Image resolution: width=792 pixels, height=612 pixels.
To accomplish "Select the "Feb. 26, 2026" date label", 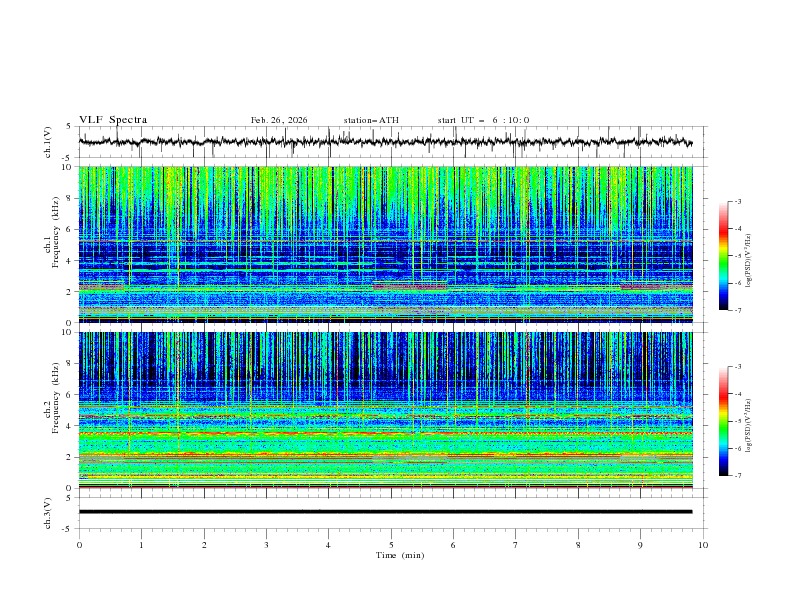I will pyautogui.click(x=279, y=120).
